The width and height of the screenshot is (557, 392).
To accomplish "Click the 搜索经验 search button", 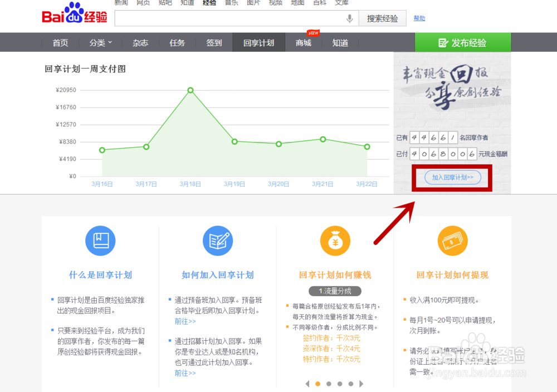I will [x=382, y=18].
